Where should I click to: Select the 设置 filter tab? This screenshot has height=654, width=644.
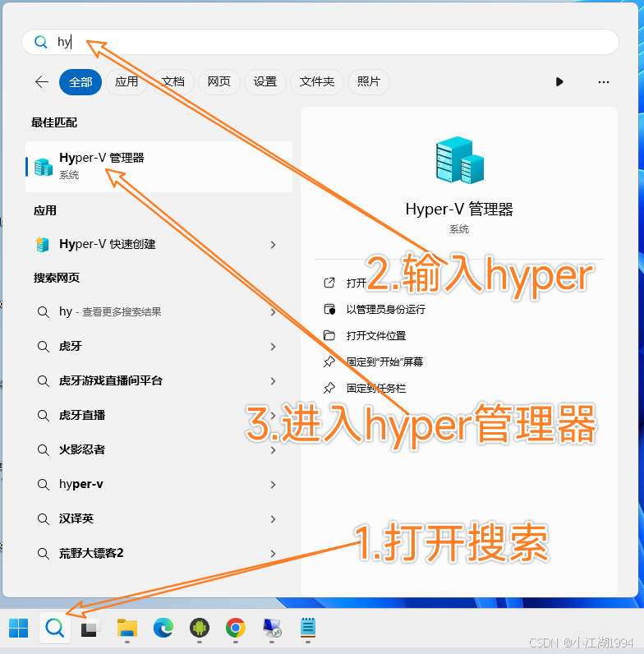click(264, 82)
